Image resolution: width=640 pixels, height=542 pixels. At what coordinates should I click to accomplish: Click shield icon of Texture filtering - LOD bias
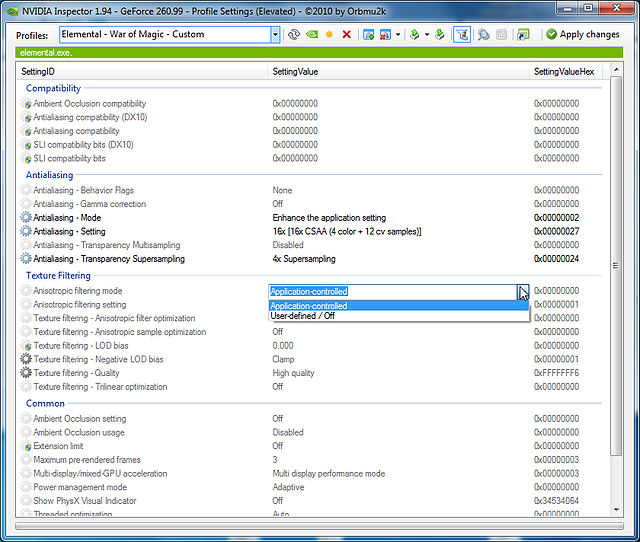[26, 346]
